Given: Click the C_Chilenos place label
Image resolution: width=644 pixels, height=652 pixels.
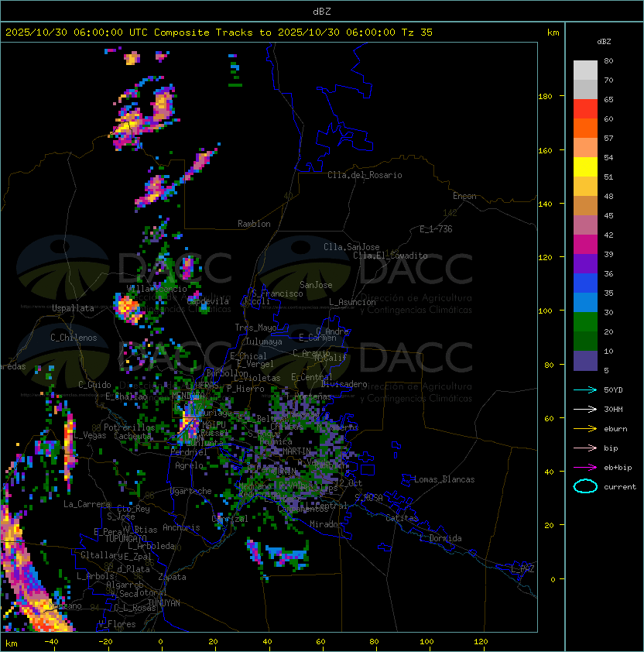Looking at the screenshot, I should tap(74, 338).
